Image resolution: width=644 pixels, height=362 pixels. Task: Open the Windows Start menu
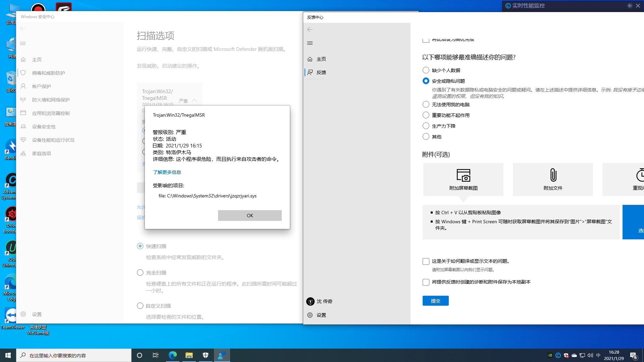(8, 355)
